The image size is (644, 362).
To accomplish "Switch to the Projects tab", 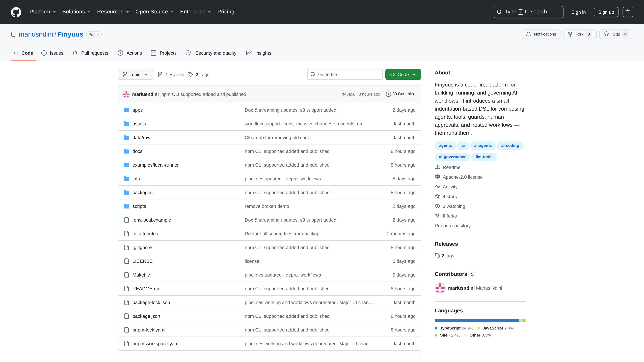I will (164, 53).
